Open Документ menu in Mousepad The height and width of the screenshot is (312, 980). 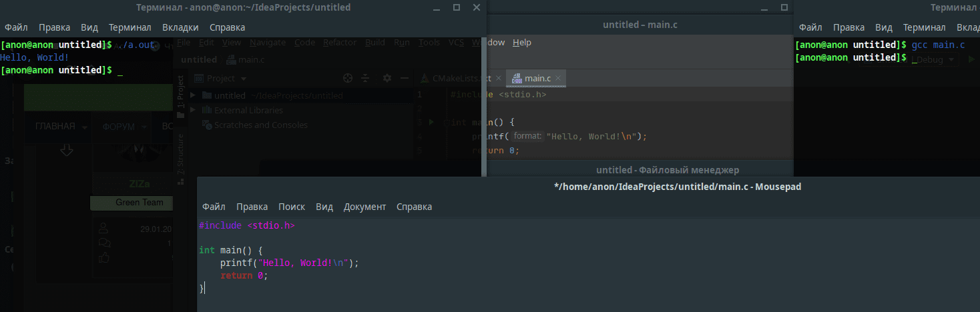364,207
